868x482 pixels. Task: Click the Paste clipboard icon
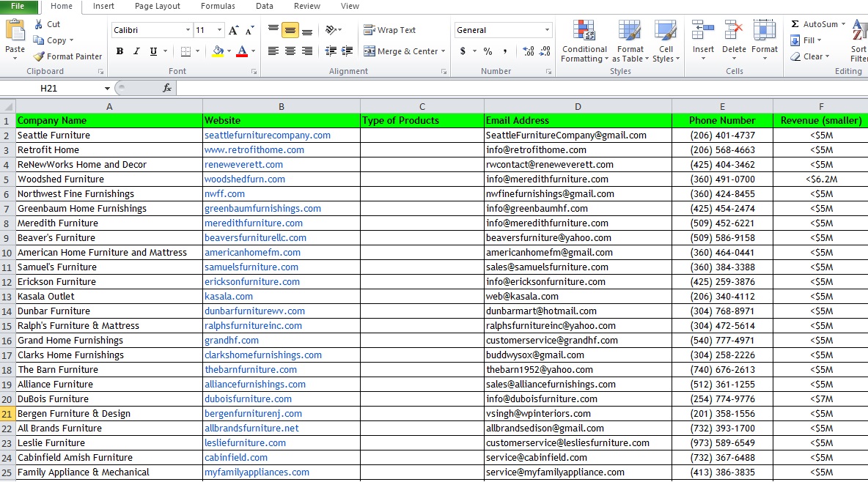pyautogui.click(x=15, y=31)
